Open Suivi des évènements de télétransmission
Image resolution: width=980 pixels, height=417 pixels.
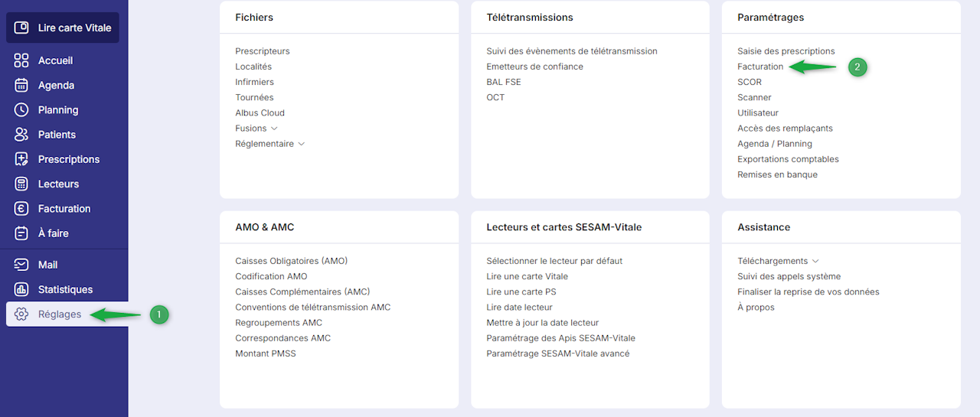571,51
